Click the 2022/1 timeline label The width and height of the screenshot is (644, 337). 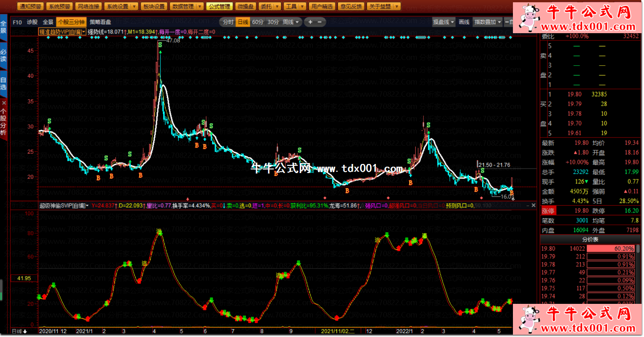[404, 331]
